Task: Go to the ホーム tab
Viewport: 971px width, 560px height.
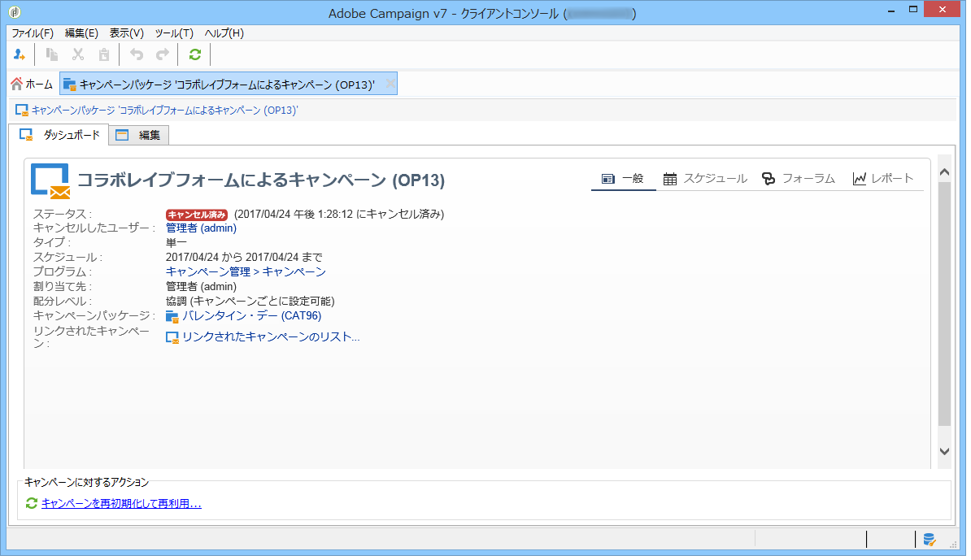Action: pos(32,85)
